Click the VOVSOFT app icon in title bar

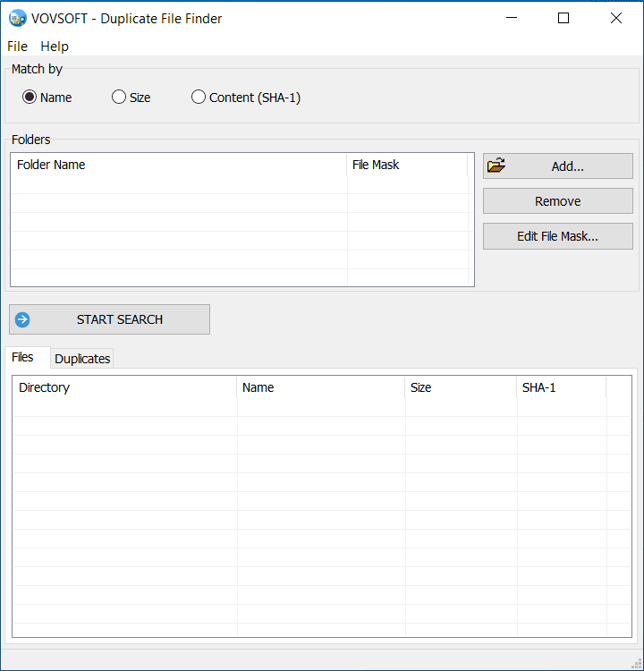(17, 19)
